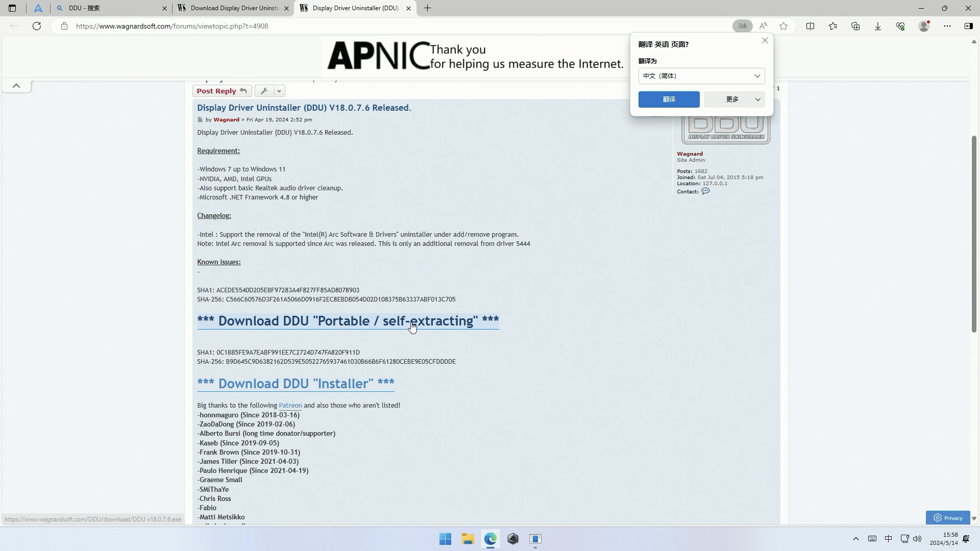Click the refresh page icon
The image size is (980, 551).
(37, 26)
